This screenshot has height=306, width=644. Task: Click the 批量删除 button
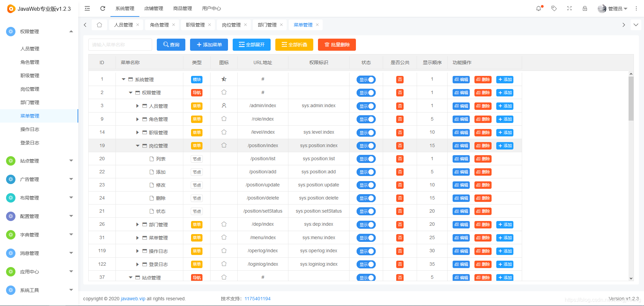tap(337, 45)
